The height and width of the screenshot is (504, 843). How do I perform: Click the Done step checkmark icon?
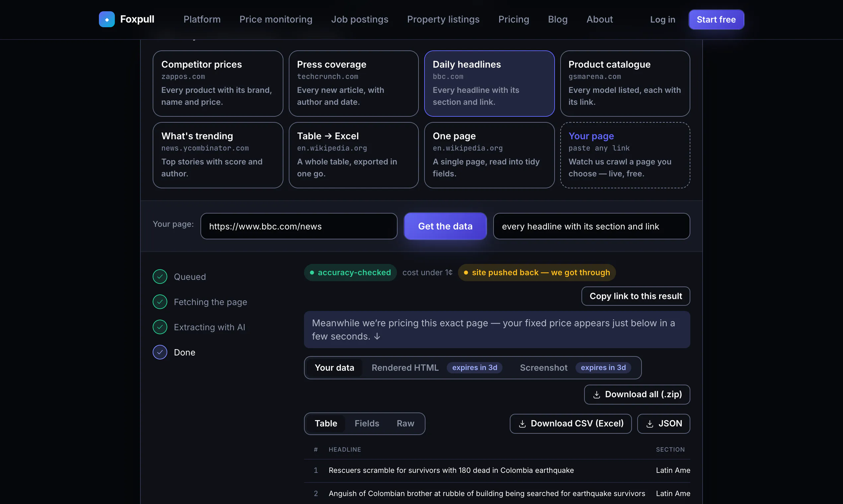tap(160, 352)
